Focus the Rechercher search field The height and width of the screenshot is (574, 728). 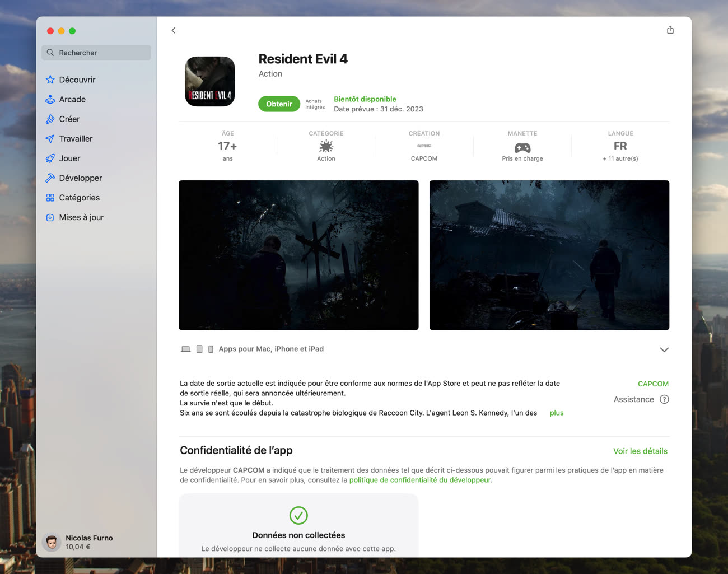coord(96,53)
